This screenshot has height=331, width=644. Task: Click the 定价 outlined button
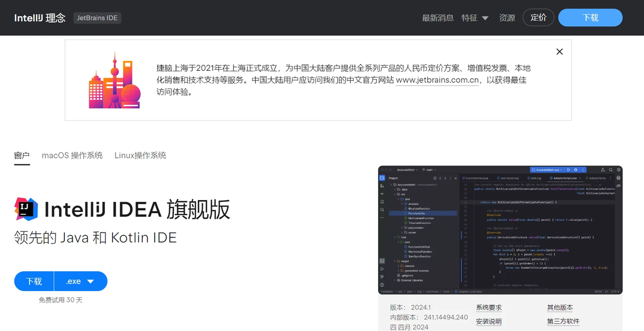coord(539,18)
